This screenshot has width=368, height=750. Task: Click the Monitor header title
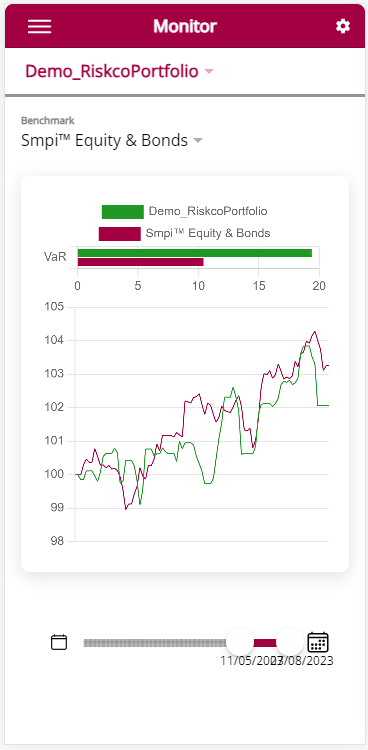tap(185, 26)
